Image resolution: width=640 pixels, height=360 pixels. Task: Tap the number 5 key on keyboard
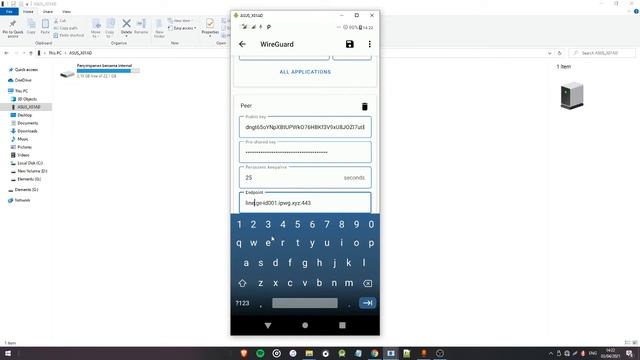(298, 224)
